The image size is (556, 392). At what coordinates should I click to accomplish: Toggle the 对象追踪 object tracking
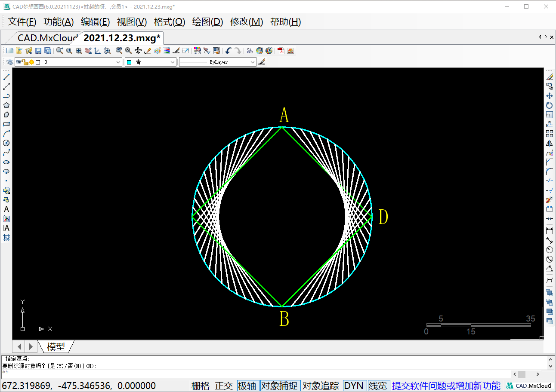[x=321, y=386]
